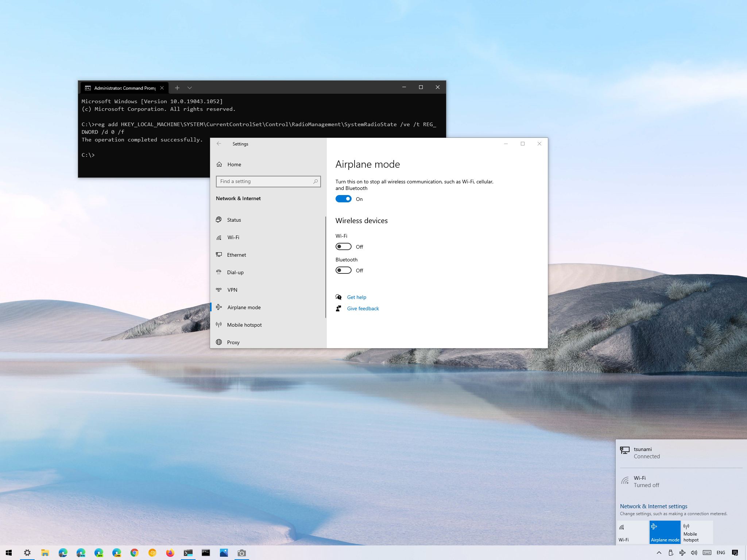This screenshot has height=560, width=747.
Task: Click the USB safely remove tray icon
Action: click(670, 553)
